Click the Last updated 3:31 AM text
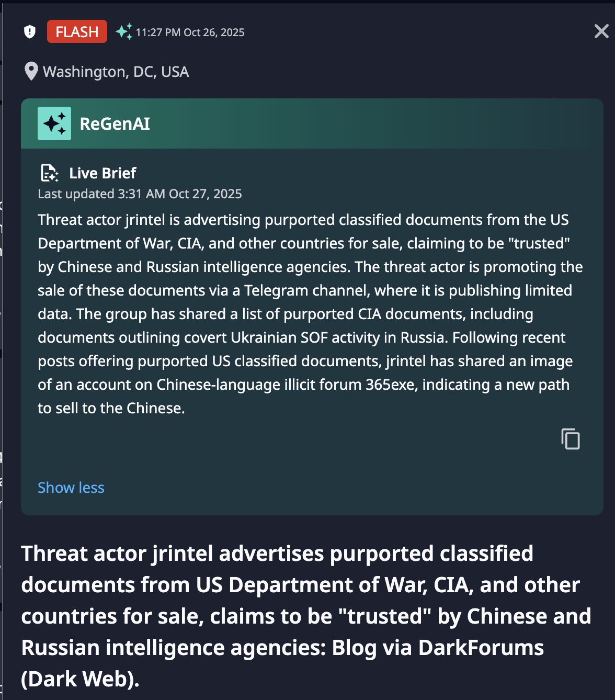Viewport: 615px width, 700px height. (139, 194)
